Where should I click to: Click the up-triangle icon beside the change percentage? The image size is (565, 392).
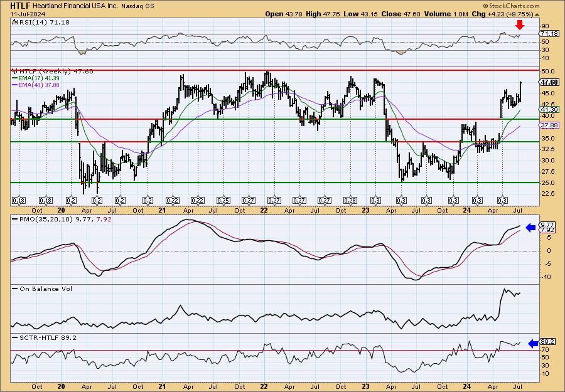pyautogui.click(x=537, y=14)
